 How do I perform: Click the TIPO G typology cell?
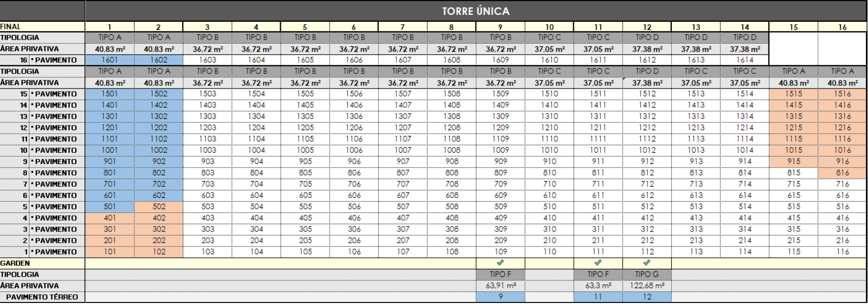pos(646,275)
